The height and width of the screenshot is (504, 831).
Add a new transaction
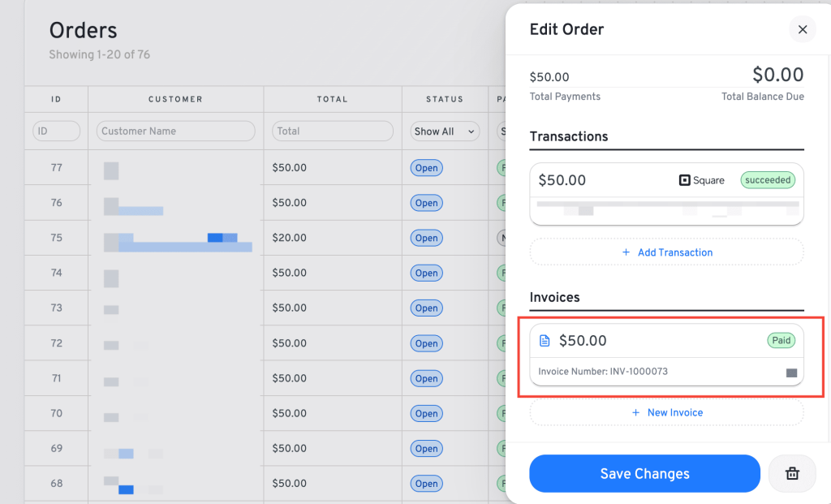point(667,252)
